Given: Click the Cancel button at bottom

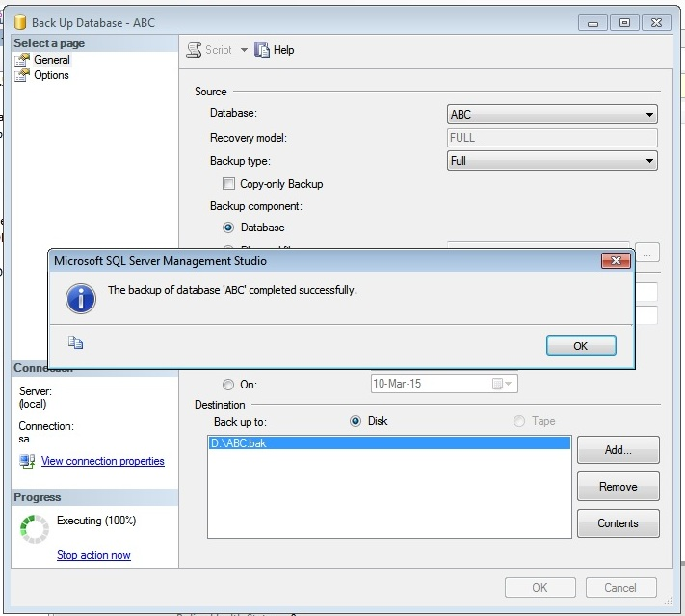Looking at the screenshot, I should tap(620, 588).
